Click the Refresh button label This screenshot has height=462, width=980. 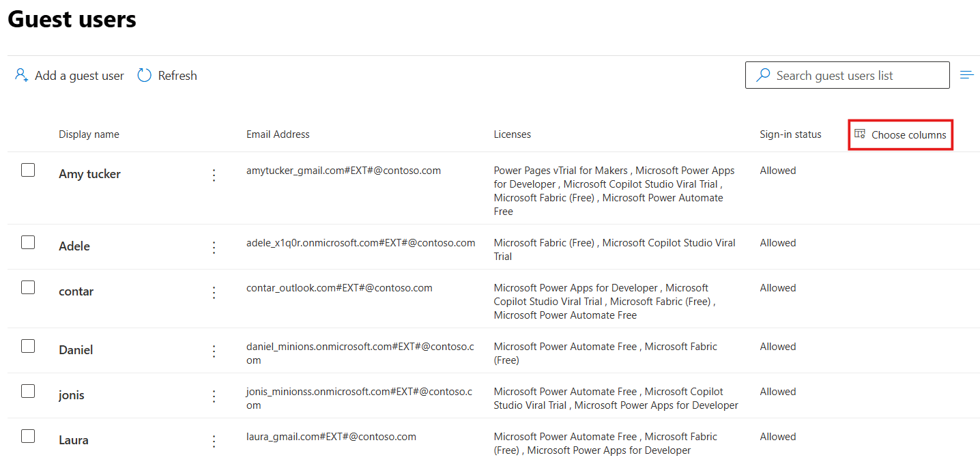point(177,75)
